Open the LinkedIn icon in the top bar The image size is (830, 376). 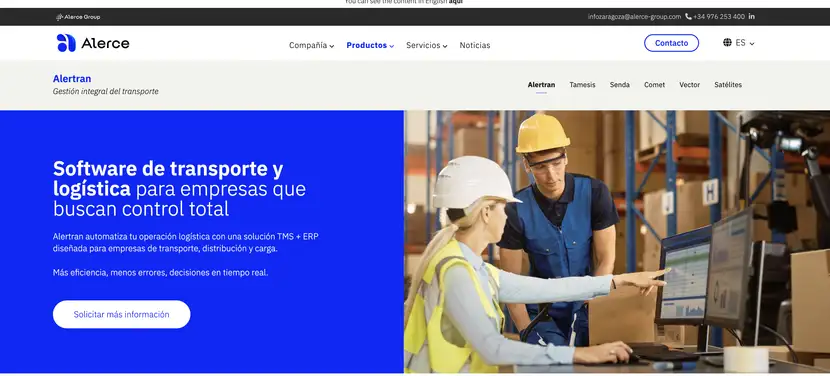point(752,16)
